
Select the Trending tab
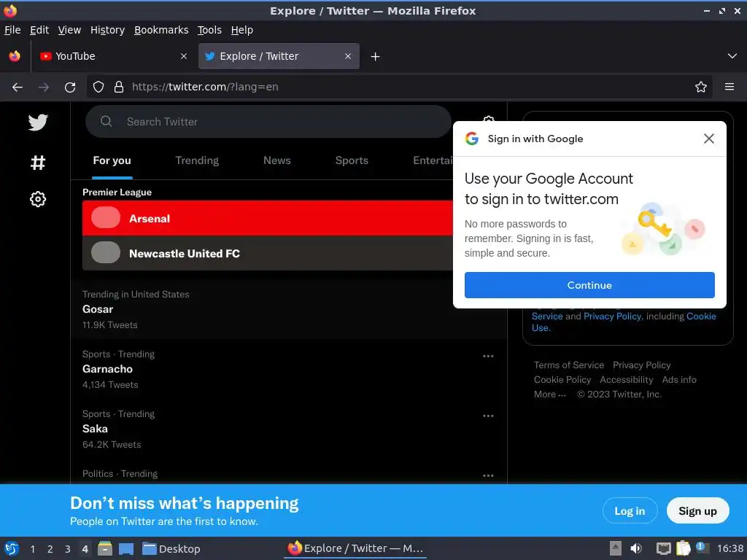coord(197,160)
